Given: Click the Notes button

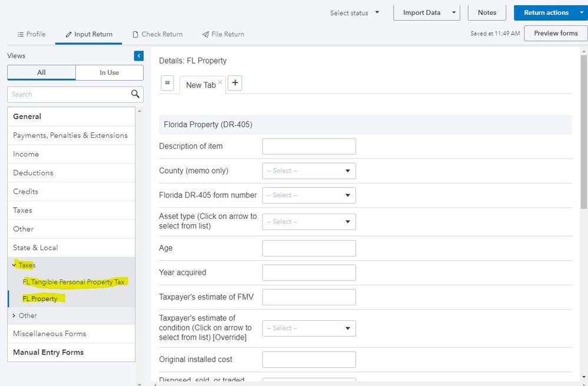Looking at the screenshot, I should 487,12.
